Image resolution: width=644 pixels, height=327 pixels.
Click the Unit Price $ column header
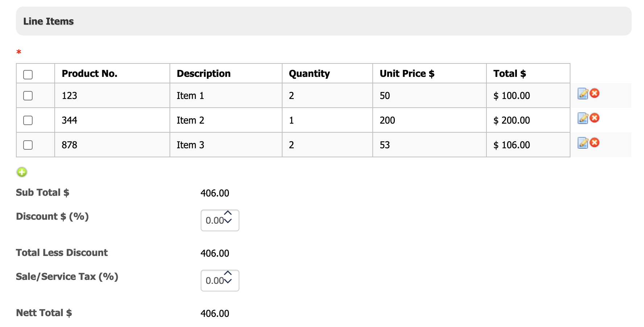tap(407, 74)
